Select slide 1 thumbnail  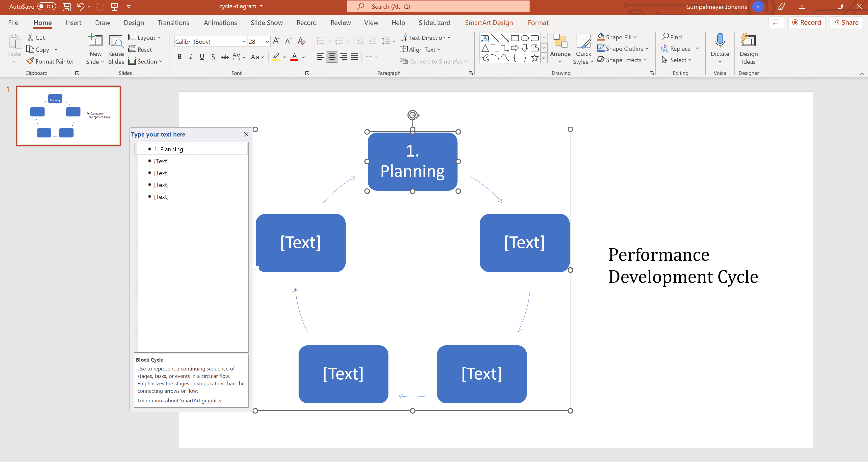pos(69,116)
